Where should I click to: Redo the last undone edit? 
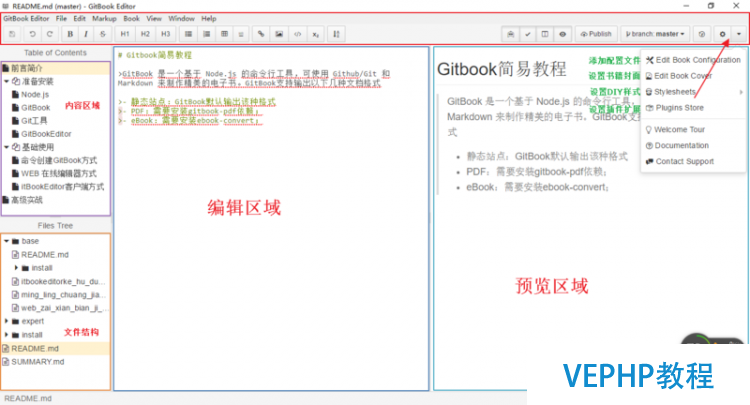pos(50,34)
